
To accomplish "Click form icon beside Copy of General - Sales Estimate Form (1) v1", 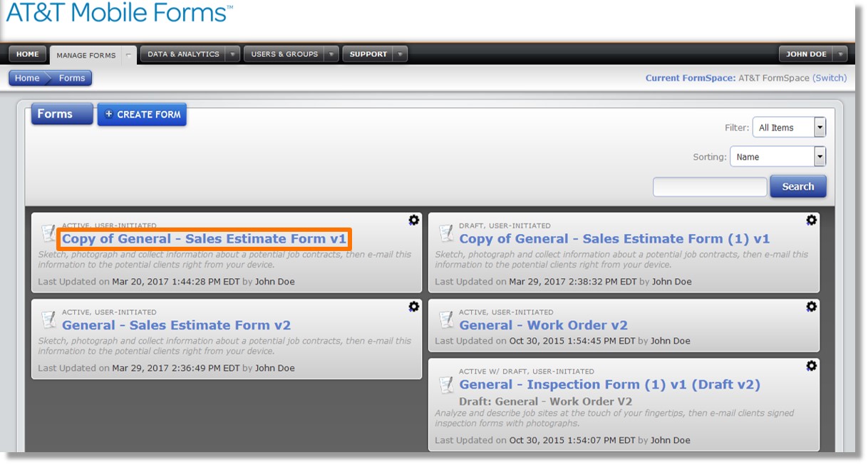I will [446, 233].
